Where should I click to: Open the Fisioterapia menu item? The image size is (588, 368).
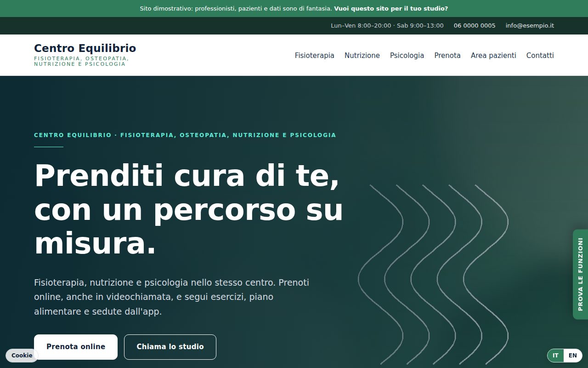314,55
